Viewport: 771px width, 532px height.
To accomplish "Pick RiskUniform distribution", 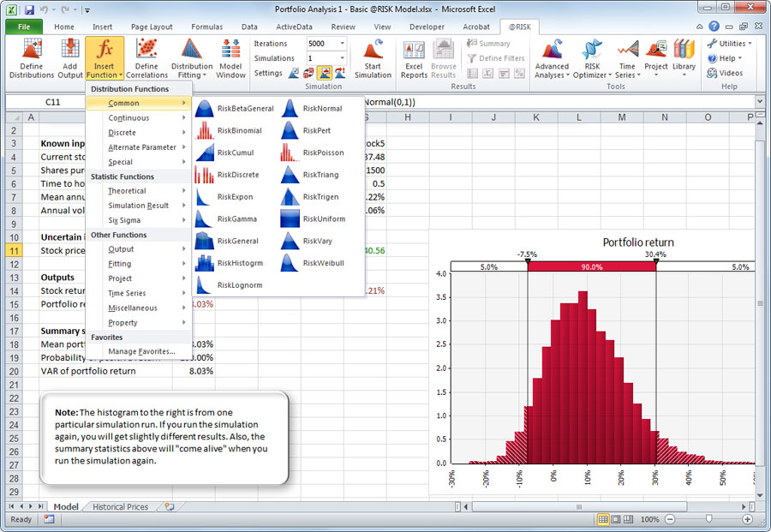I will (314, 219).
